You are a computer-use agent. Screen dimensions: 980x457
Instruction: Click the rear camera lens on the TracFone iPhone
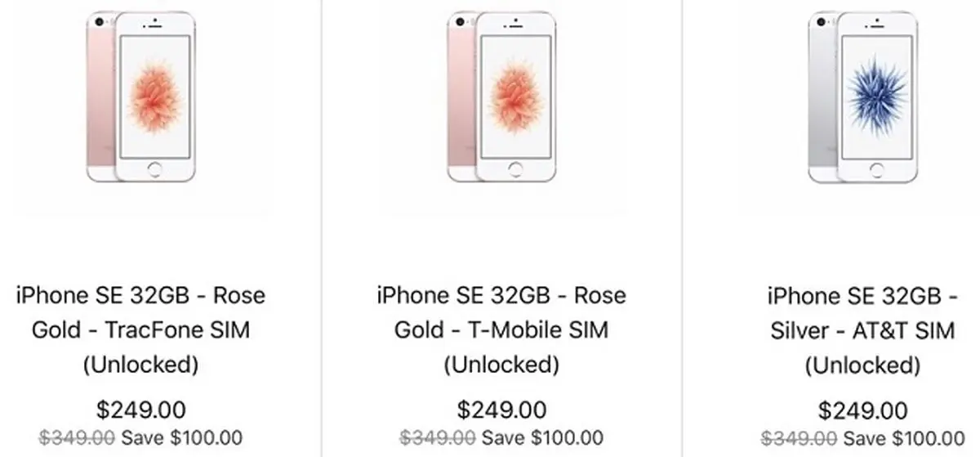[x=98, y=20]
